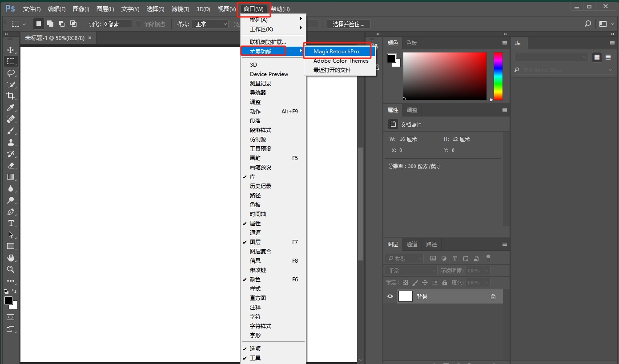Switch to the 通道 tab
The height and width of the screenshot is (364, 619).
point(412,244)
